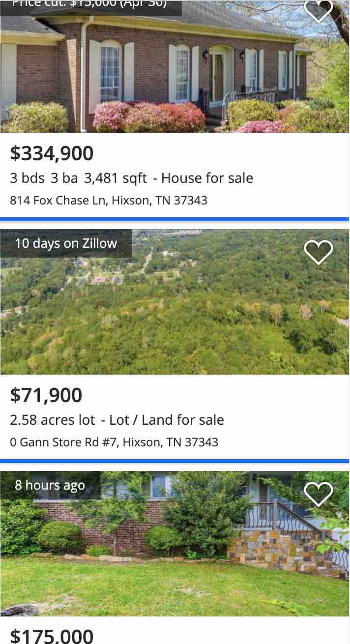
Task: Click the "3,481 sqft" size text
Action: coord(116,178)
